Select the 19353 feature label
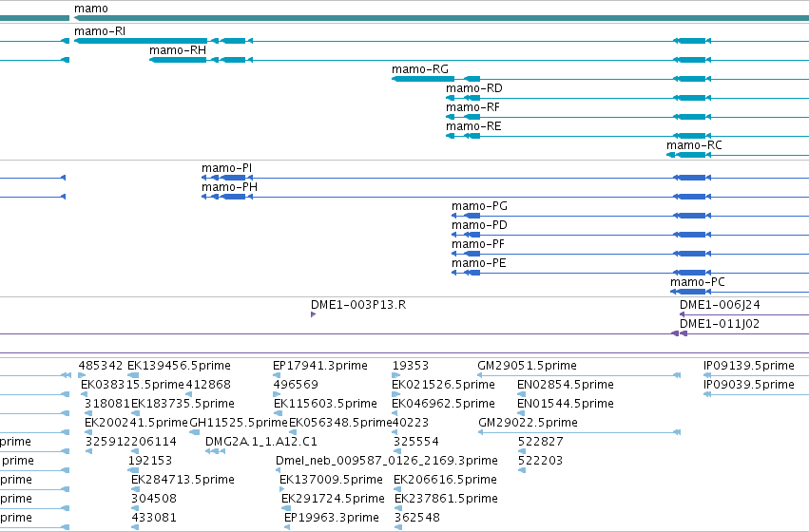 tap(411, 366)
